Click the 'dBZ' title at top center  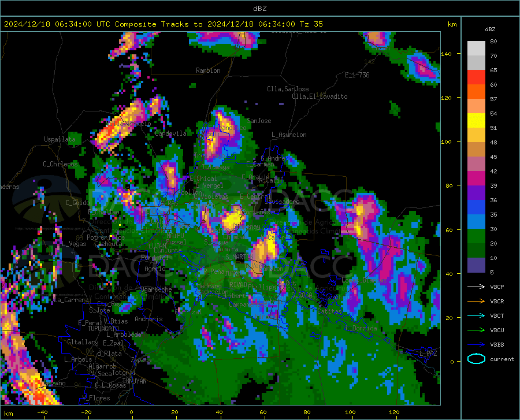(x=259, y=9)
